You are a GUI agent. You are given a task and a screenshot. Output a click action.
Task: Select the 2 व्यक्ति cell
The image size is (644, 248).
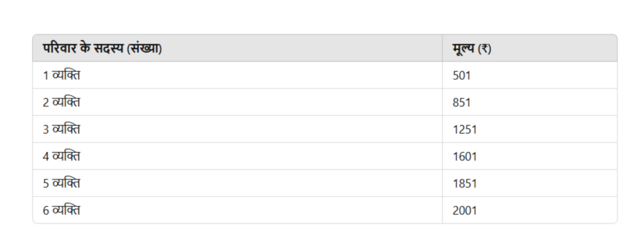[x=237, y=102]
